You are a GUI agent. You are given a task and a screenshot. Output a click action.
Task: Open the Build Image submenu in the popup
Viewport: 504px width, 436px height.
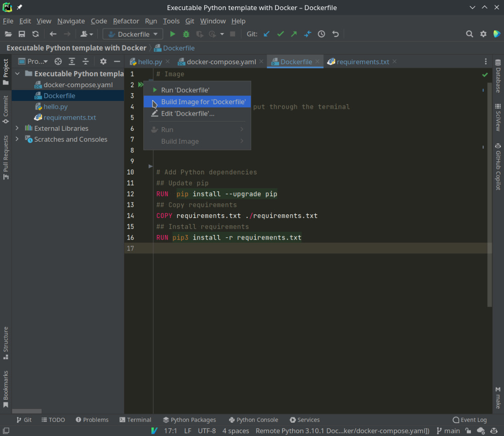[x=197, y=141]
